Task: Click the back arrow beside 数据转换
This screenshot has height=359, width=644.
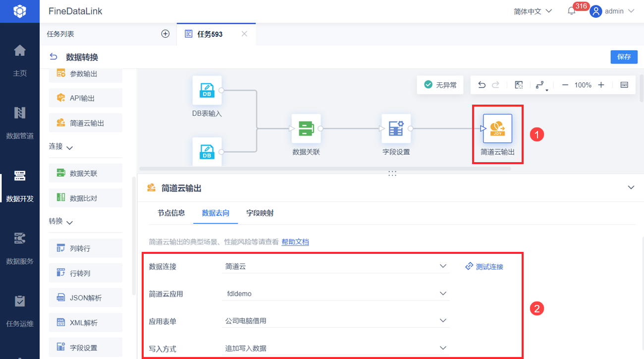Action: click(x=54, y=57)
